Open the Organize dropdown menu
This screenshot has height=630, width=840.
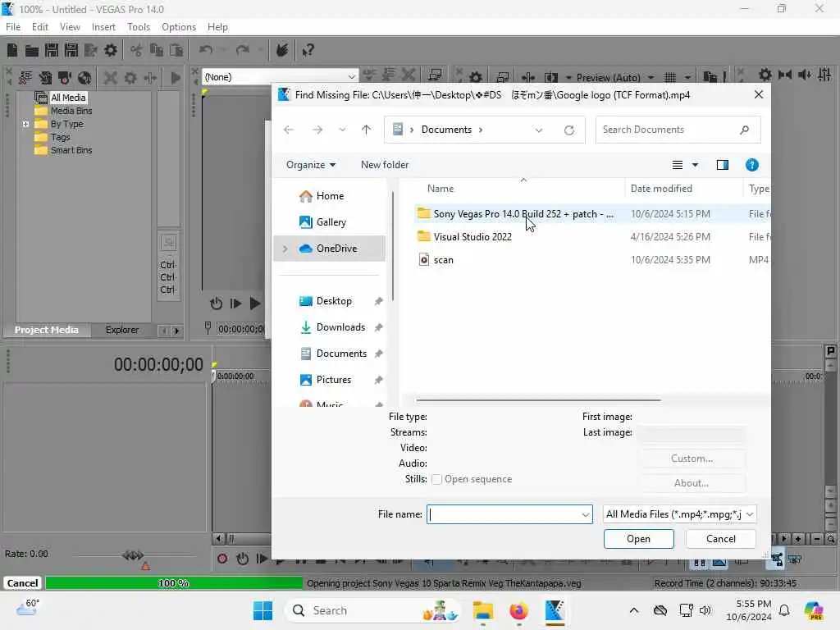click(x=311, y=165)
